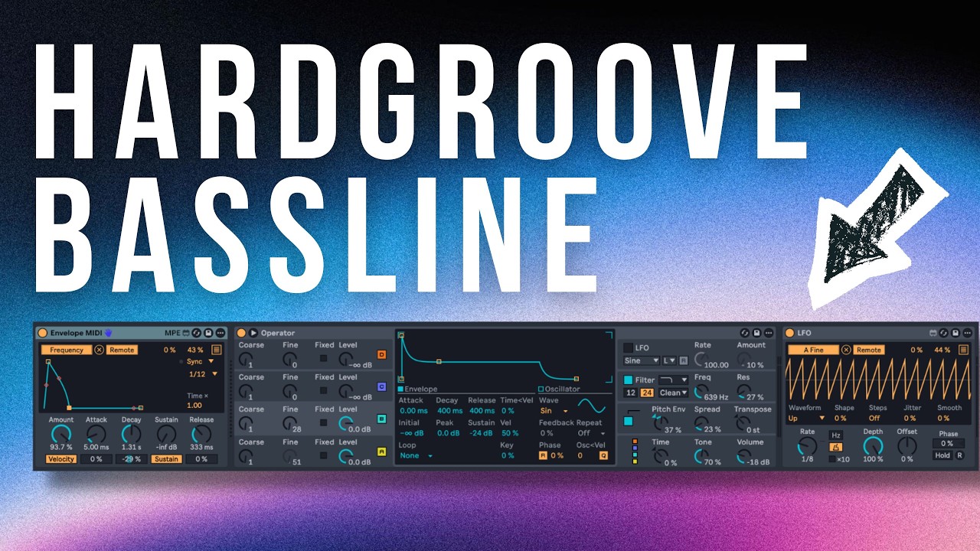Screen dimensions: 980x551
Task: Enable the Filter section toggle in Operator
Action: [x=629, y=380]
